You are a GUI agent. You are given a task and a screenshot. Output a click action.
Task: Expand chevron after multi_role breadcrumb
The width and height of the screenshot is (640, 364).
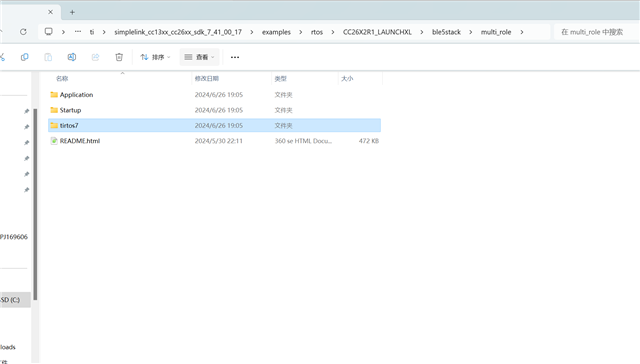point(522,32)
